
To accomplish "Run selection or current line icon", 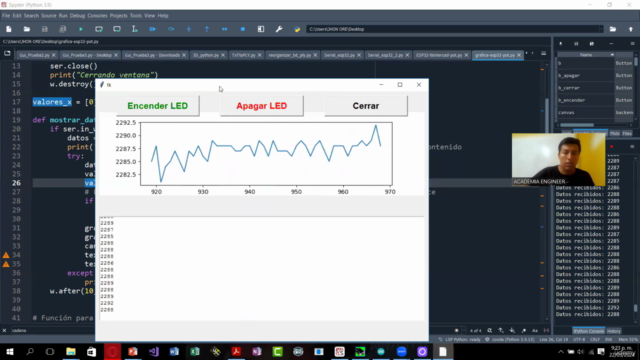I will (135, 29).
